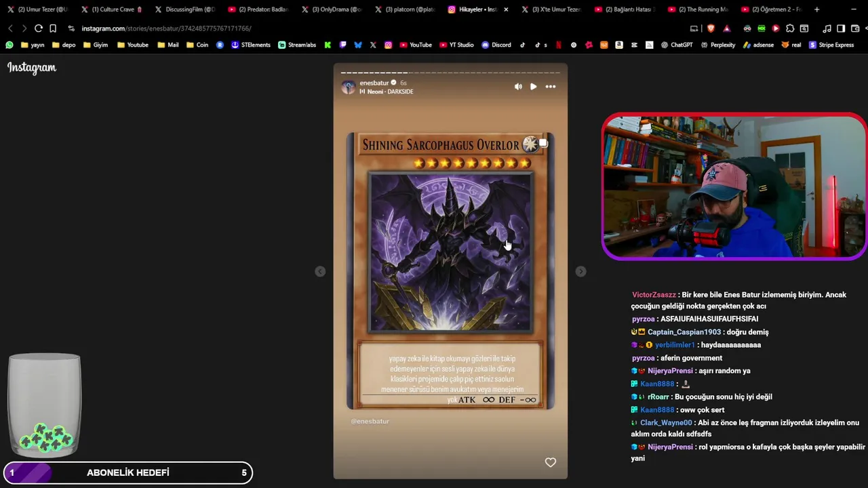Play or pause the story

coord(533,87)
